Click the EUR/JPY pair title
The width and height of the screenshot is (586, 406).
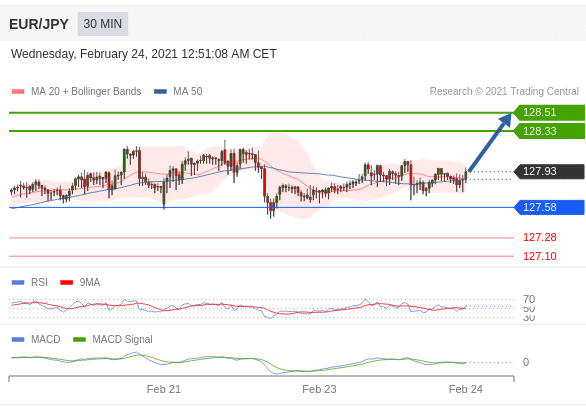[39, 24]
